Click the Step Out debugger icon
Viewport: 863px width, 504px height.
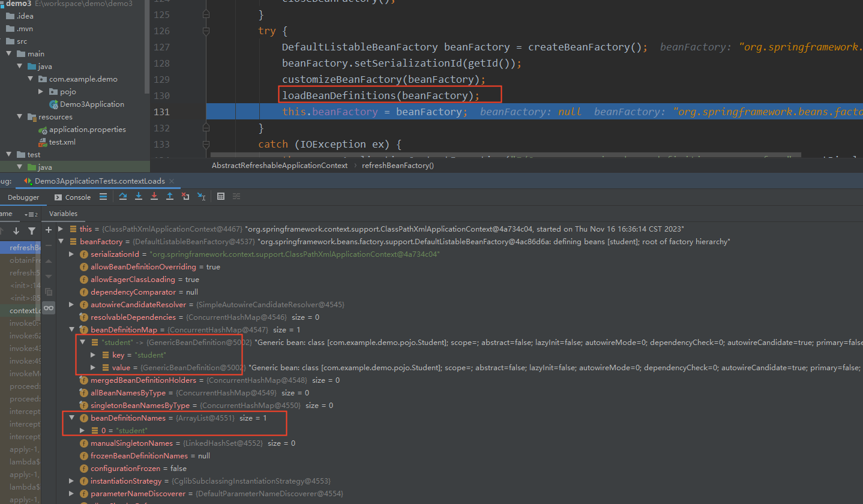point(170,196)
